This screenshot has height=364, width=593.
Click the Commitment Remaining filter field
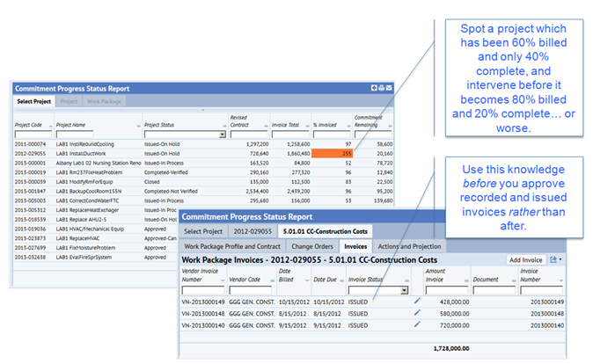373,135
